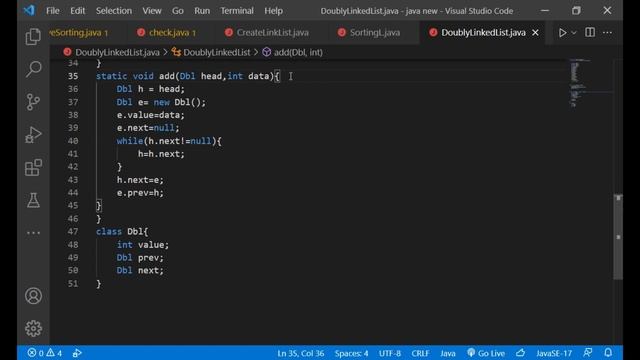Click JavaSE-17 runtime in status bar
Image resolution: width=640 pixels, height=360 pixels.
point(554,353)
